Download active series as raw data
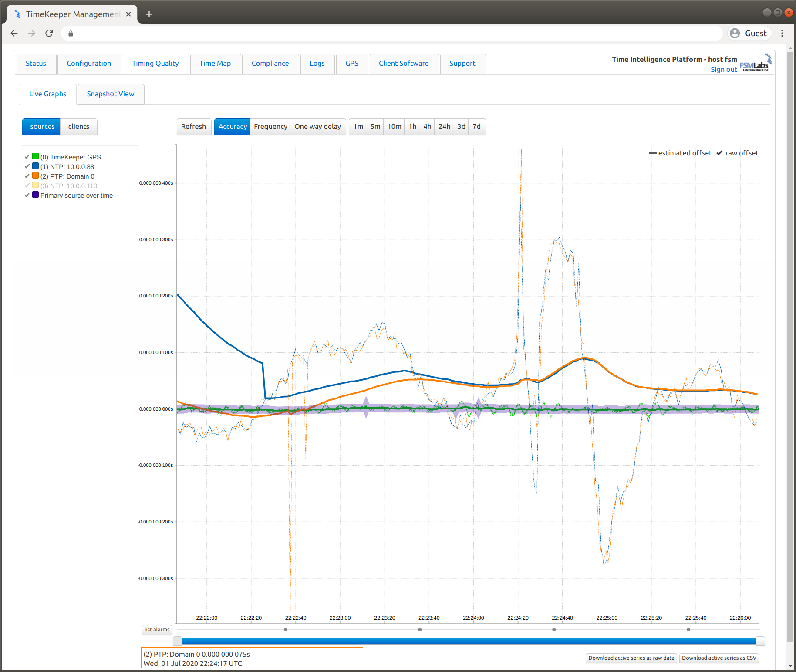This screenshot has width=796, height=672. (x=631, y=658)
